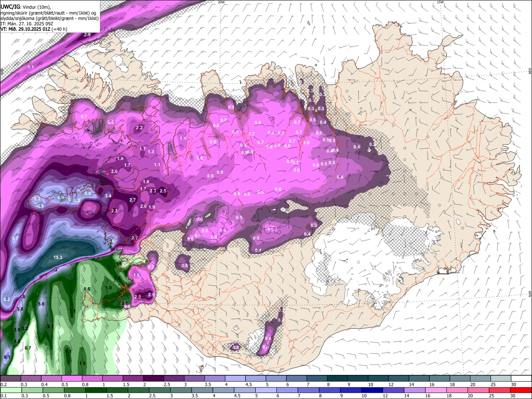Click the 30 label on the snow scale
The width and height of the screenshot is (532, 399).
coord(514,384)
